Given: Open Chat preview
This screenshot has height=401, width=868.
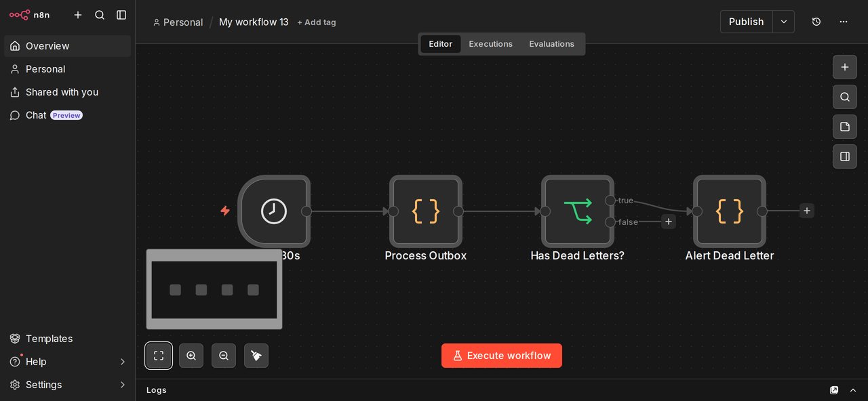Looking at the screenshot, I should [67, 115].
